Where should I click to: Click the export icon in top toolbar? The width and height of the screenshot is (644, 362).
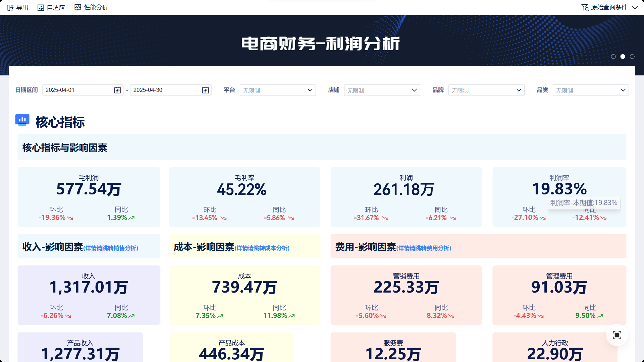pyautogui.click(x=10, y=7)
